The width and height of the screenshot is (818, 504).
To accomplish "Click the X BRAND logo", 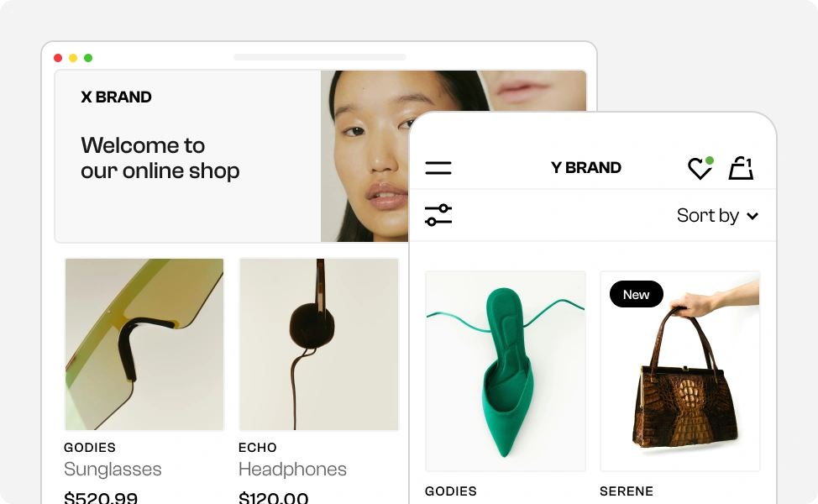I will (x=116, y=97).
